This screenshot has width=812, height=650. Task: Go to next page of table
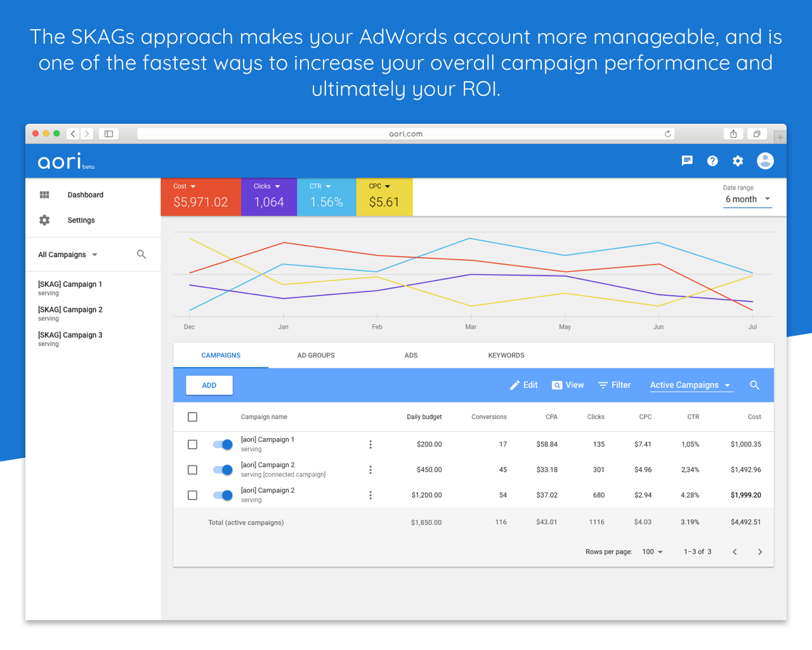[760, 552]
